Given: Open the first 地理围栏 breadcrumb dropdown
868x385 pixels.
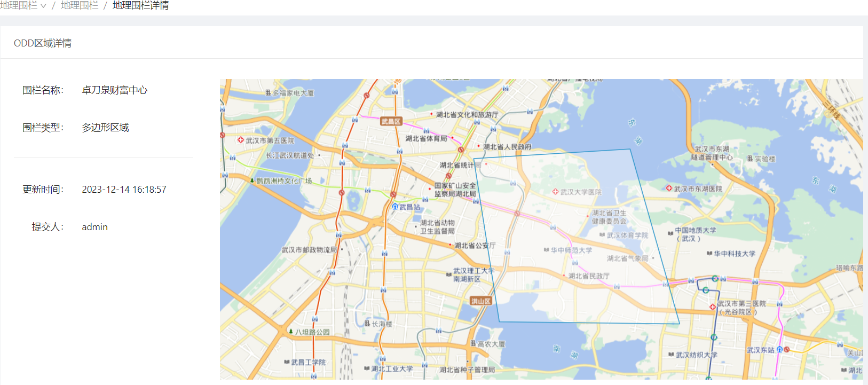Looking at the screenshot, I should (23, 5).
